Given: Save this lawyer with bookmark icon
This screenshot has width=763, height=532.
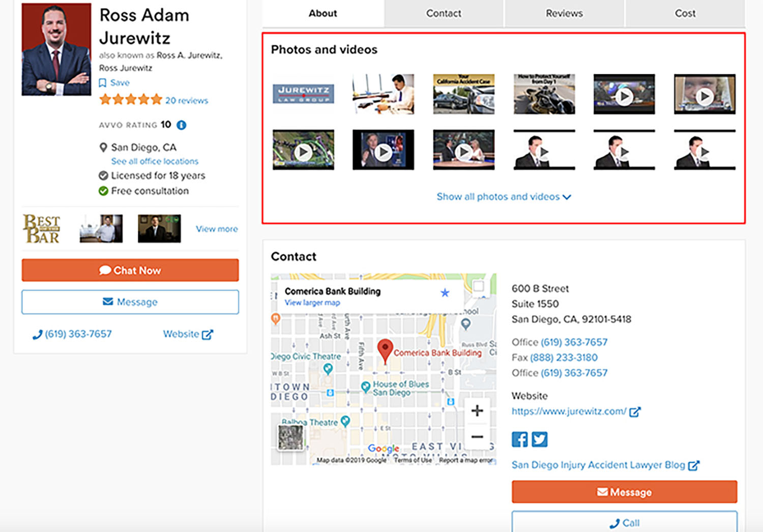Looking at the screenshot, I should tap(114, 83).
